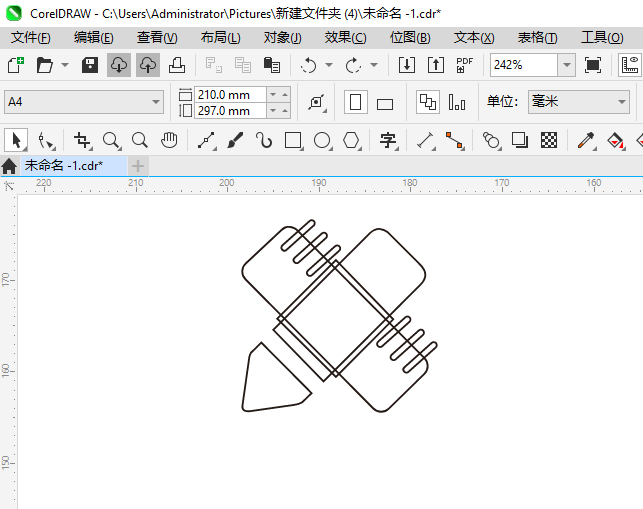Open the Undo history dropdown

click(x=329, y=65)
